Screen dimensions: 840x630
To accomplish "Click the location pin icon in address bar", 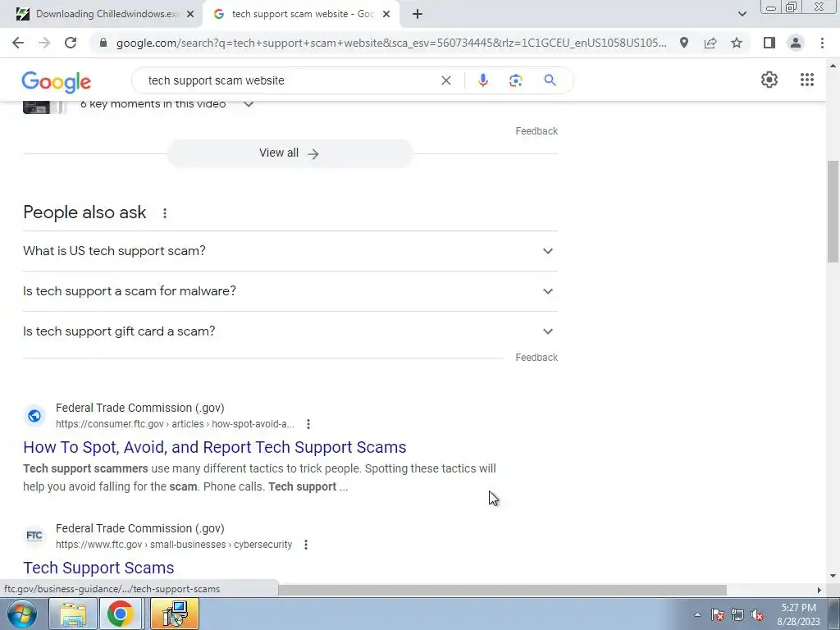I will [x=684, y=43].
